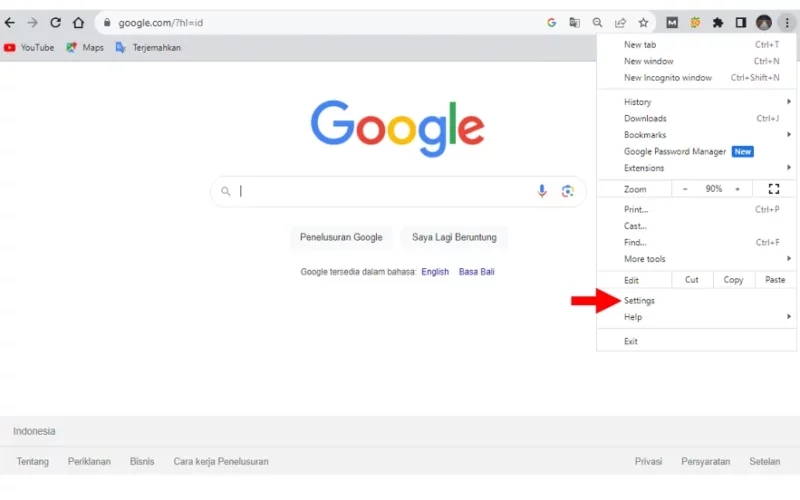
Task: Open Cara kerja Penelusuran footer link
Action: point(221,461)
